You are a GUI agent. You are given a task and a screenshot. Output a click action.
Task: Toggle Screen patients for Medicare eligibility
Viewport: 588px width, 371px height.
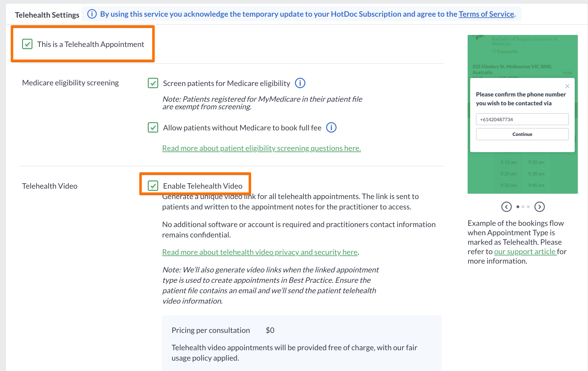pyautogui.click(x=153, y=83)
